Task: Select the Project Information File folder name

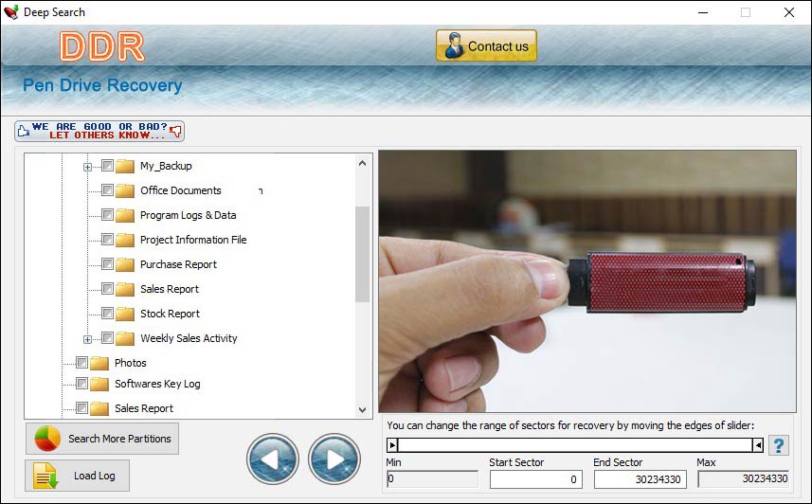Action: 193,240
